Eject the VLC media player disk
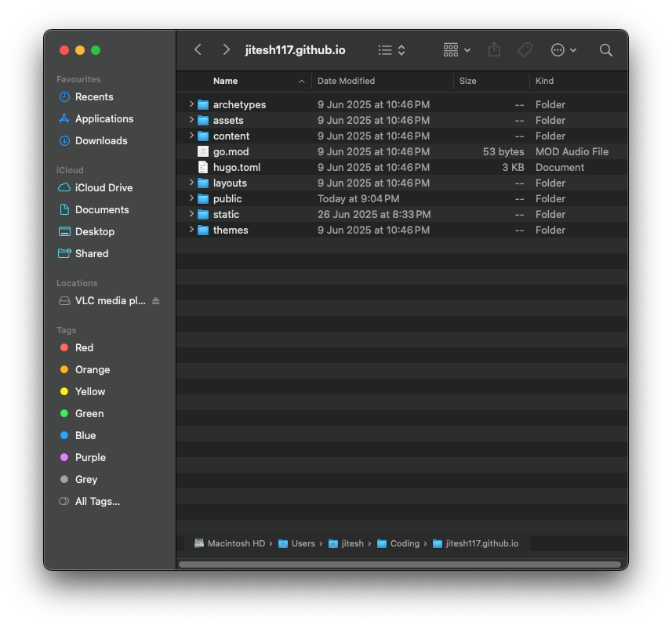 pyautogui.click(x=155, y=300)
